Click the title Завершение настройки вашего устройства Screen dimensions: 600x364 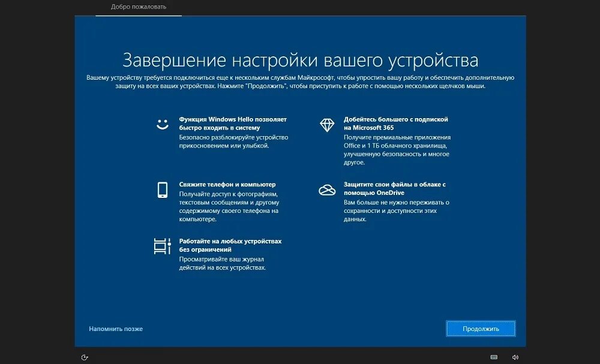click(300, 58)
